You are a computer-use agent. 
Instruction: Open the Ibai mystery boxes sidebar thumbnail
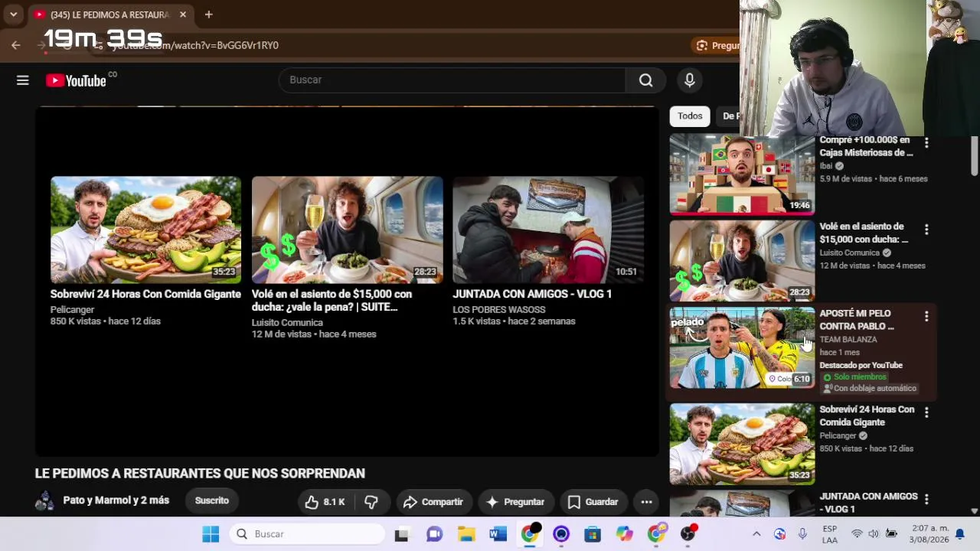[742, 174]
